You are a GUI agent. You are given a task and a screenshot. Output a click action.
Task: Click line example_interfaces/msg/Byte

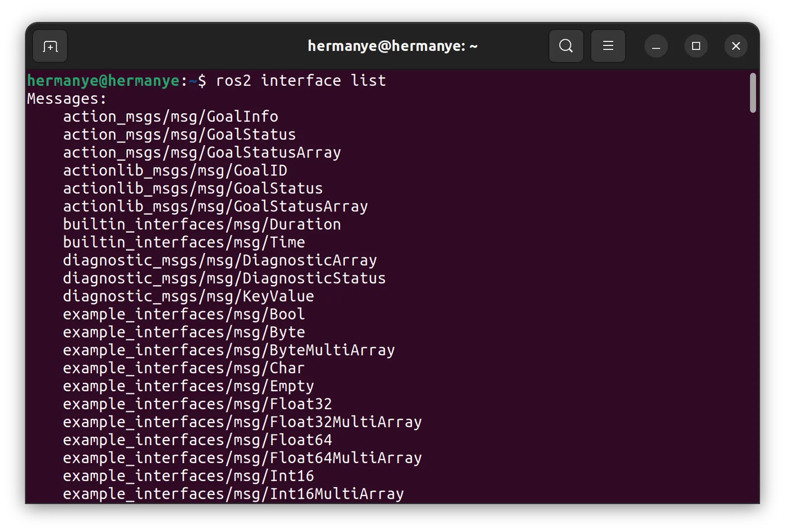point(184,332)
